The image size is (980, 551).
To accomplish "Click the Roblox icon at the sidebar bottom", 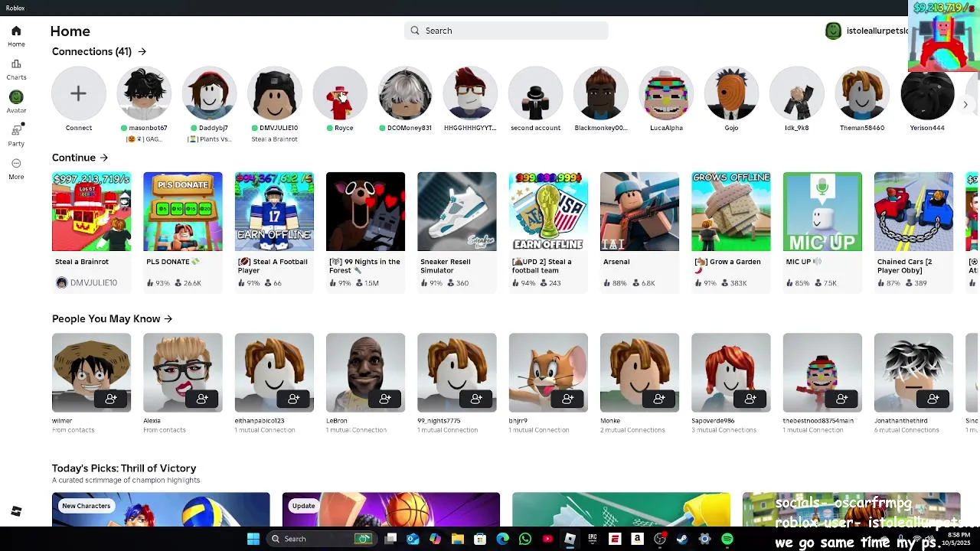I will 16,511.
